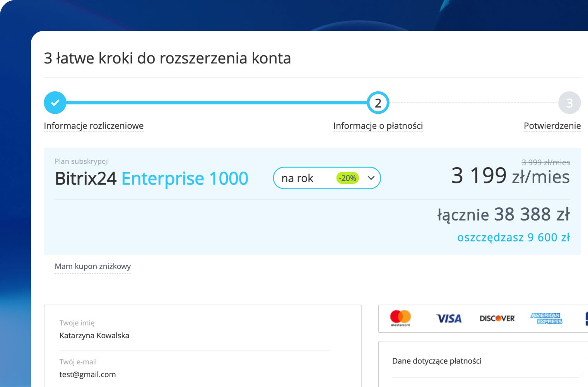Click the Bitrix24 Enterprise 1000 plan name

click(x=151, y=178)
